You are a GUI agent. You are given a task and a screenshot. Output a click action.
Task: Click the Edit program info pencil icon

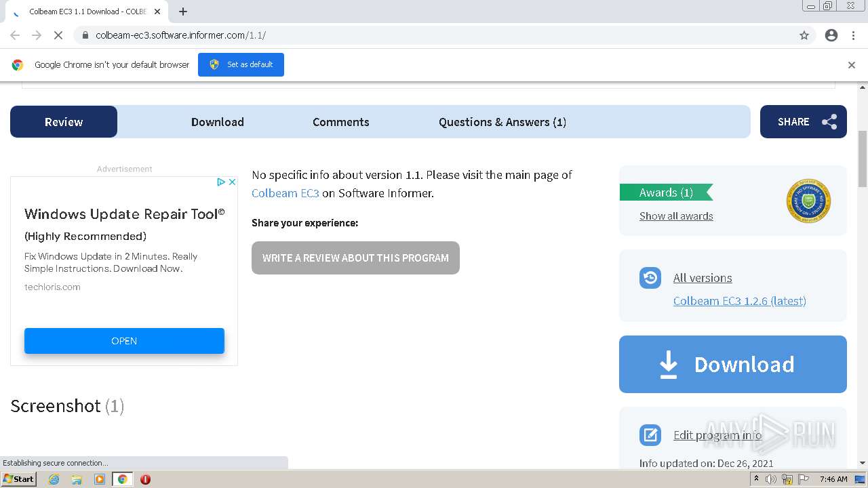click(650, 434)
